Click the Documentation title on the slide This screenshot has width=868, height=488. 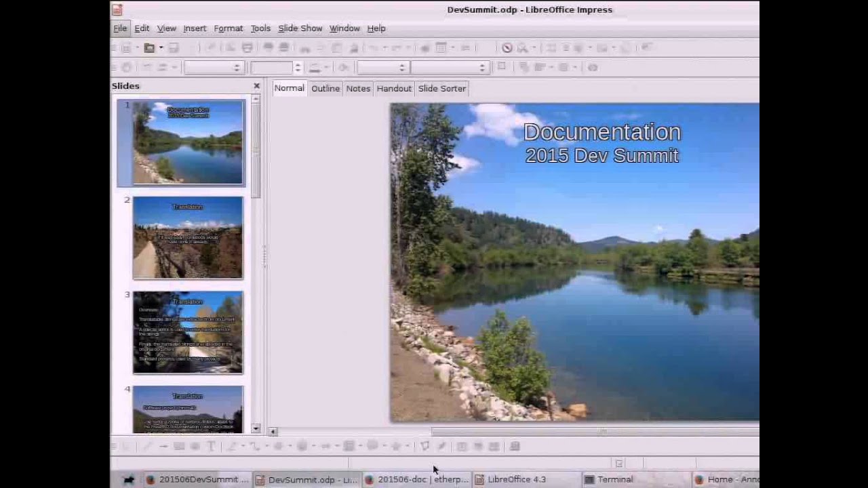click(602, 132)
